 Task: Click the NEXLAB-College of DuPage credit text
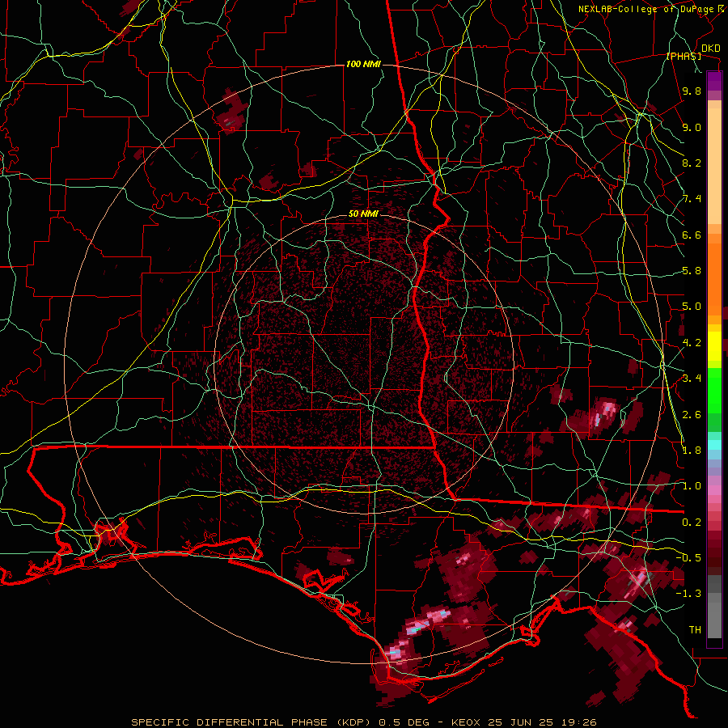coord(648,9)
